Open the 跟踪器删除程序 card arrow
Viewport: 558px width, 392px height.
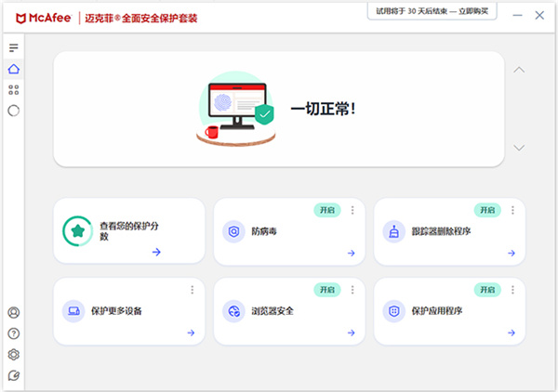click(x=511, y=253)
